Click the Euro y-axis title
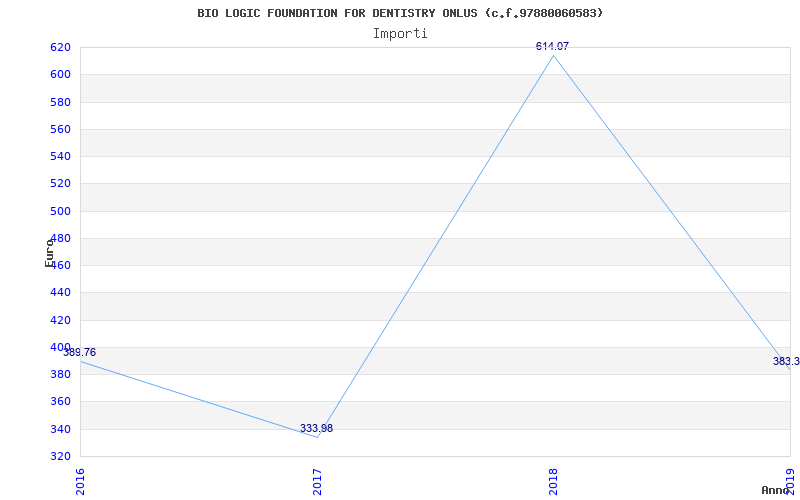Image resolution: width=800 pixels, height=500 pixels. pyautogui.click(x=49, y=253)
